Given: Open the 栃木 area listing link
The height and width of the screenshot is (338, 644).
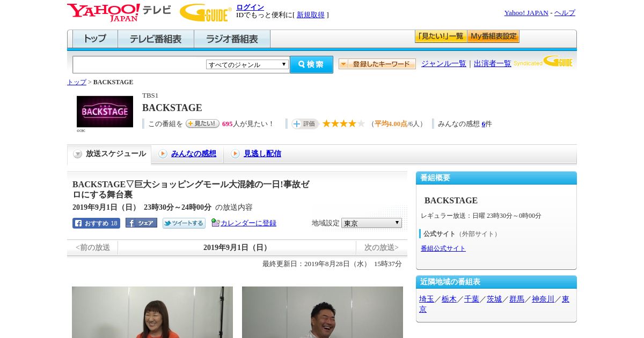Looking at the screenshot, I should click(x=449, y=299).
